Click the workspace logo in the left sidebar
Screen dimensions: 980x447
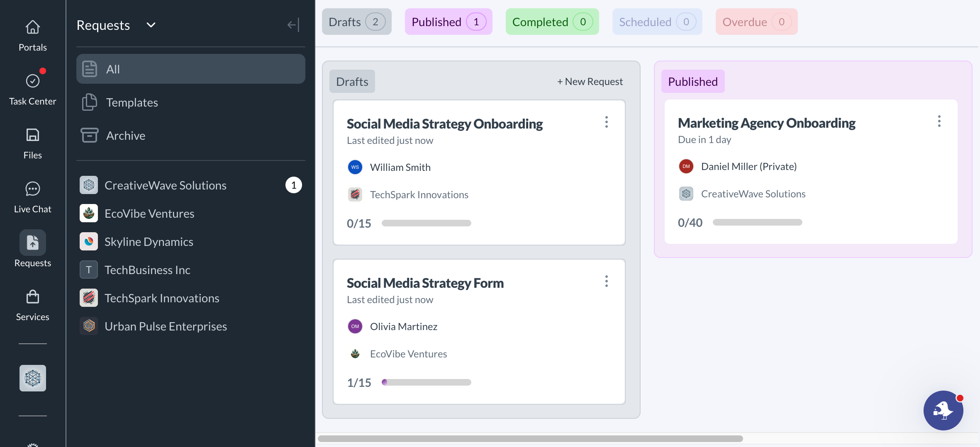coord(32,378)
